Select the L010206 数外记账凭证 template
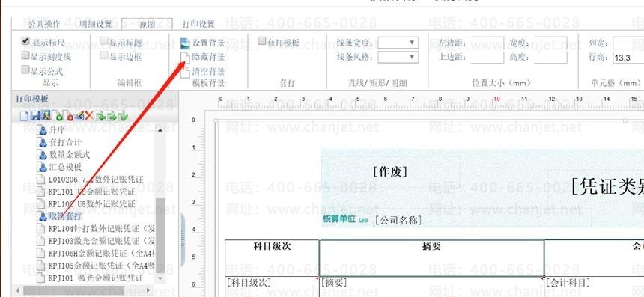The image size is (644, 297). 96,180
